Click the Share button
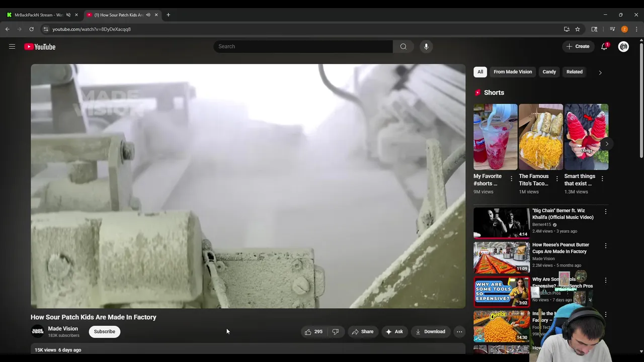This screenshot has height=362, width=644. click(x=362, y=331)
